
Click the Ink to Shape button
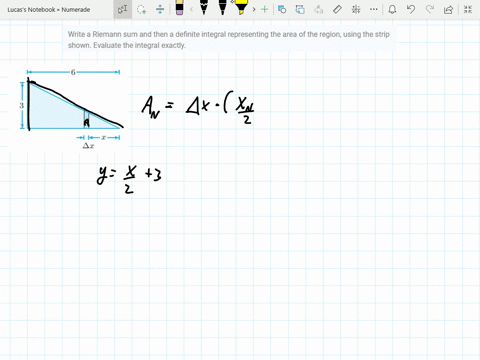(x=300, y=9)
